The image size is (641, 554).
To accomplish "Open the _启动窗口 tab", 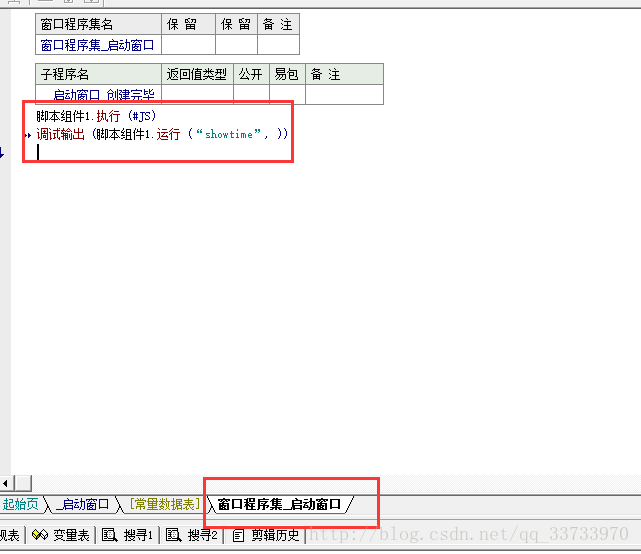I will pos(83,504).
